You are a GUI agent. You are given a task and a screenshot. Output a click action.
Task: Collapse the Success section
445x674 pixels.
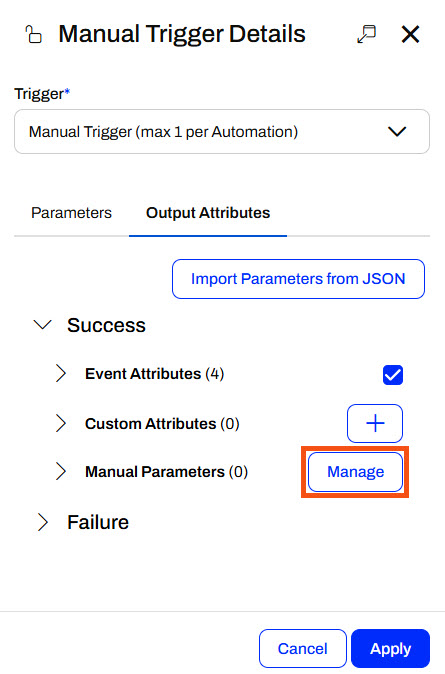[43, 325]
